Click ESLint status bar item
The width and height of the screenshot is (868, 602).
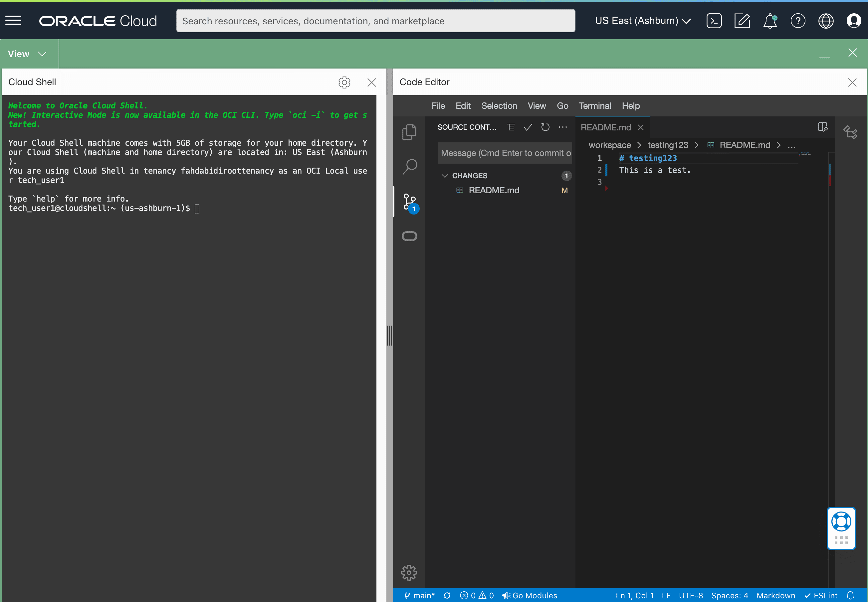pos(821,595)
